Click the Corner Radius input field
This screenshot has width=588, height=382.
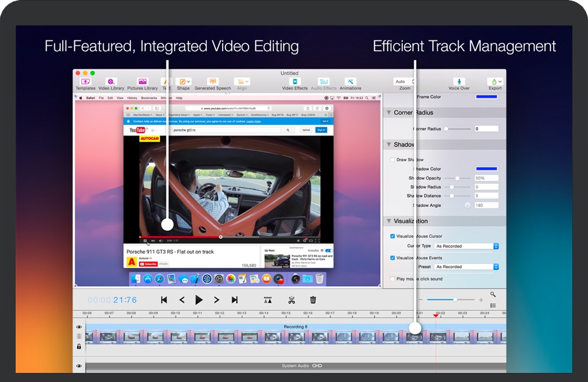coord(486,129)
